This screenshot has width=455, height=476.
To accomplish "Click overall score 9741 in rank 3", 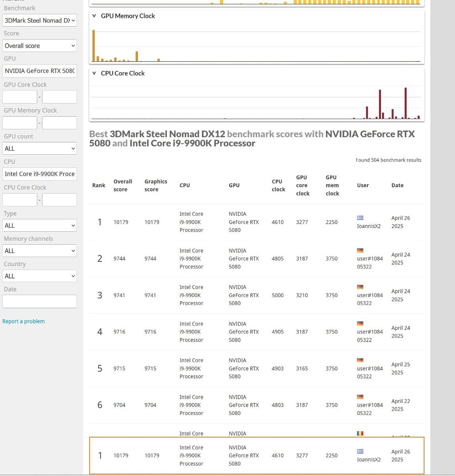I will [x=119, y=295].
